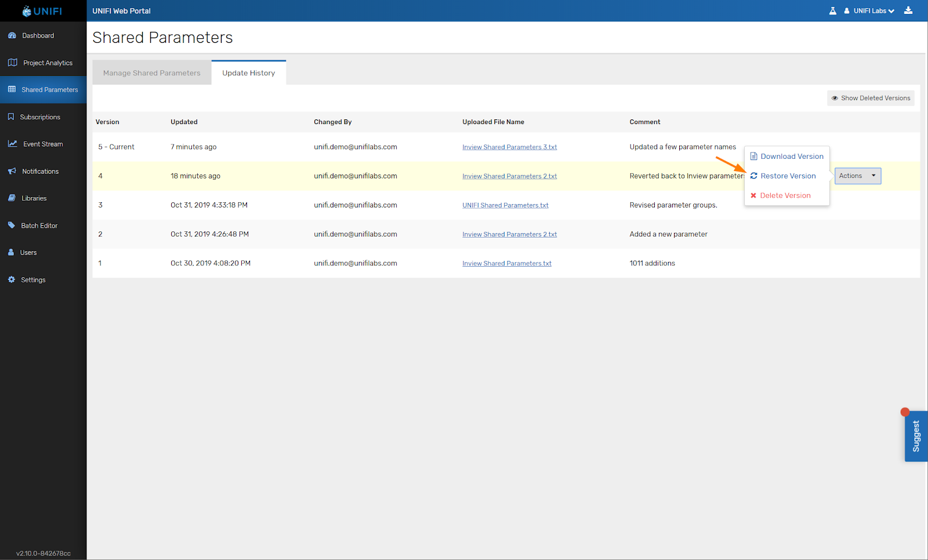Expand the UNIFI Labs user menu
The height and width of the screenshot is (560, 928).
pos(869,10)
